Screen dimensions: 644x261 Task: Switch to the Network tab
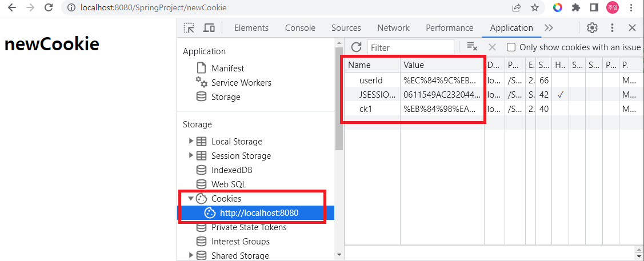[x=394, y=28]
